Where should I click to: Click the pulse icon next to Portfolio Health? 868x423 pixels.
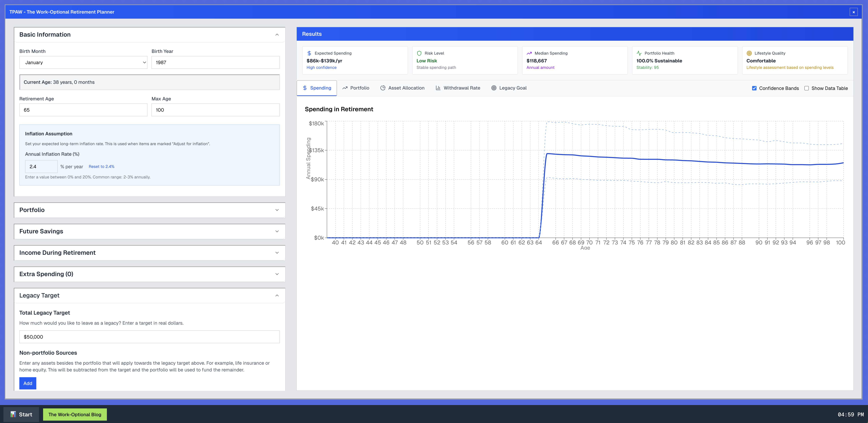(x=639, y=53)
